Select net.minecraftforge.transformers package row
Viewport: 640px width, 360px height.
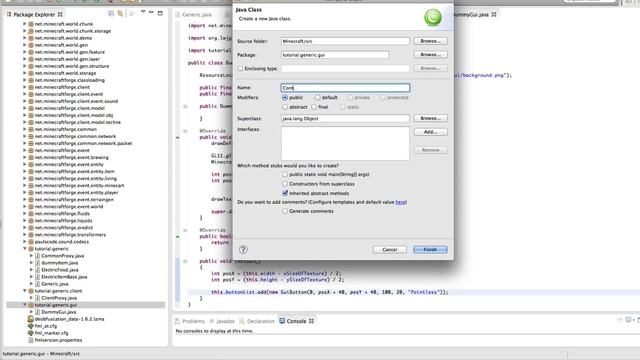coord(70,235)
